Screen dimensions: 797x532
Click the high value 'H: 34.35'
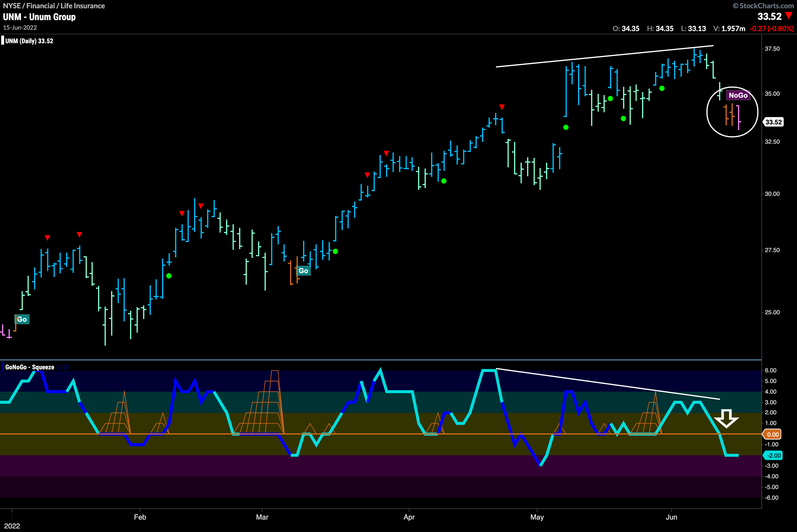coord(660,28)
